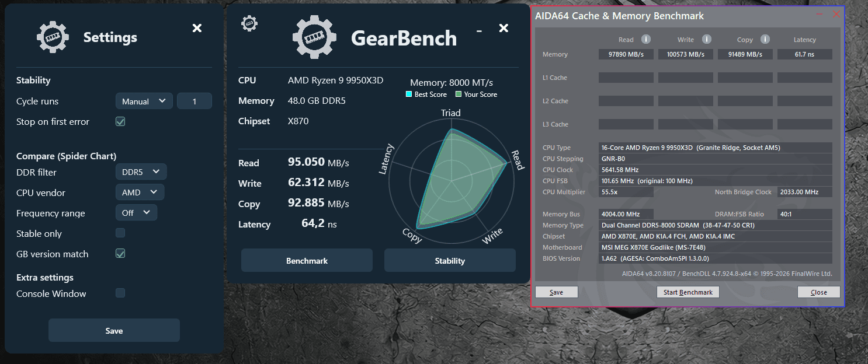Click the L1 Cache Read result field
The width and height of the screenshot is (868, 364).
[x=626, y=78]
